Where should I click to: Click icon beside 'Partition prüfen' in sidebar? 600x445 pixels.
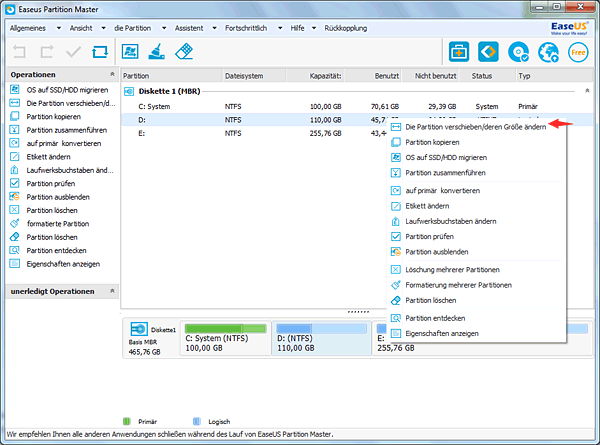[14, 183]
